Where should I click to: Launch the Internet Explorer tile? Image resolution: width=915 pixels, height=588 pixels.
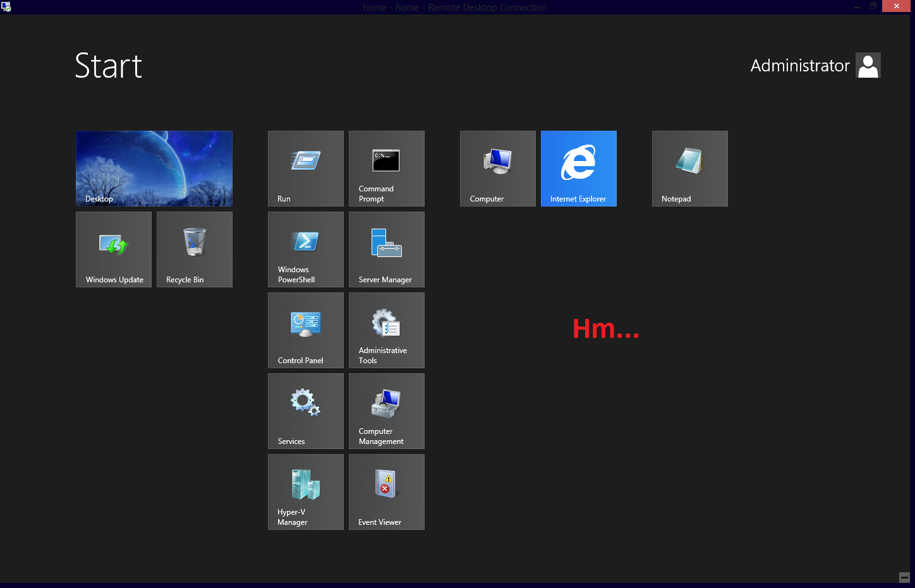click(579, 169)
